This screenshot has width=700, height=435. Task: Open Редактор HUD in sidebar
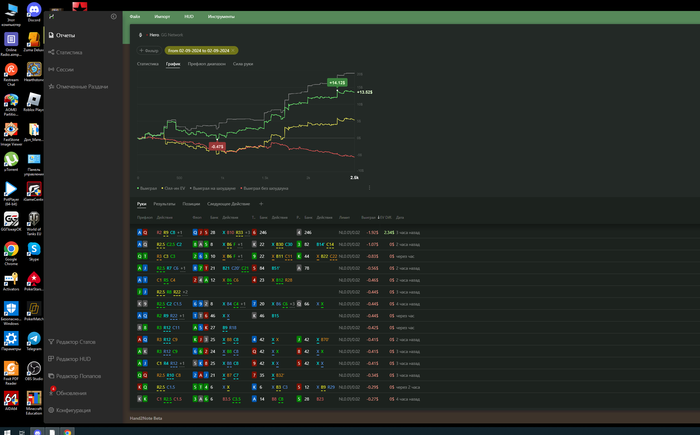(x=74, y=358)
